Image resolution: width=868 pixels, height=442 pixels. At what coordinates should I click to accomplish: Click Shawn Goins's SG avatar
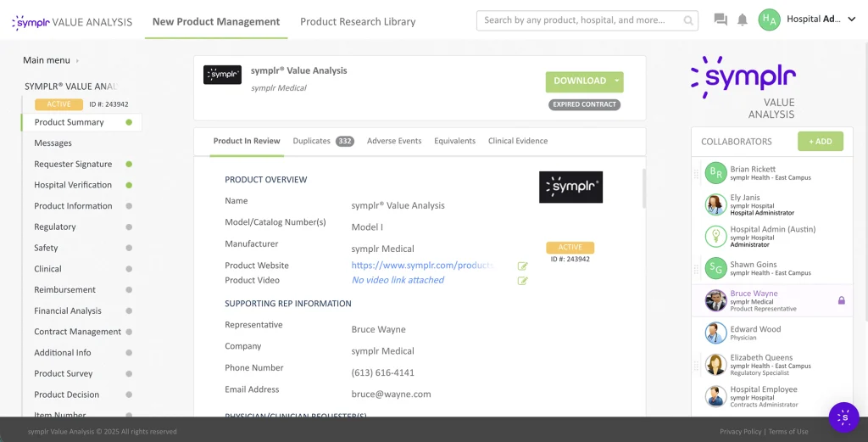point(715,268)
